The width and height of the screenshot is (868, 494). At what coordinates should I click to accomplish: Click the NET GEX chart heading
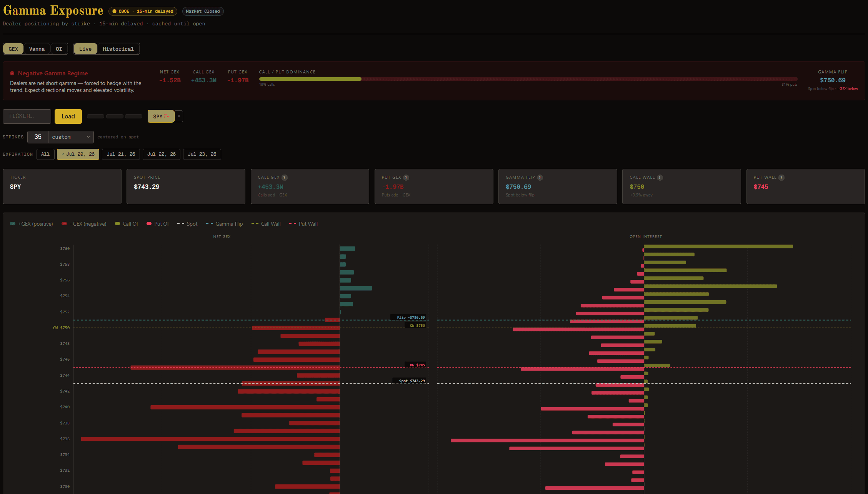click(x=222, y=237)
